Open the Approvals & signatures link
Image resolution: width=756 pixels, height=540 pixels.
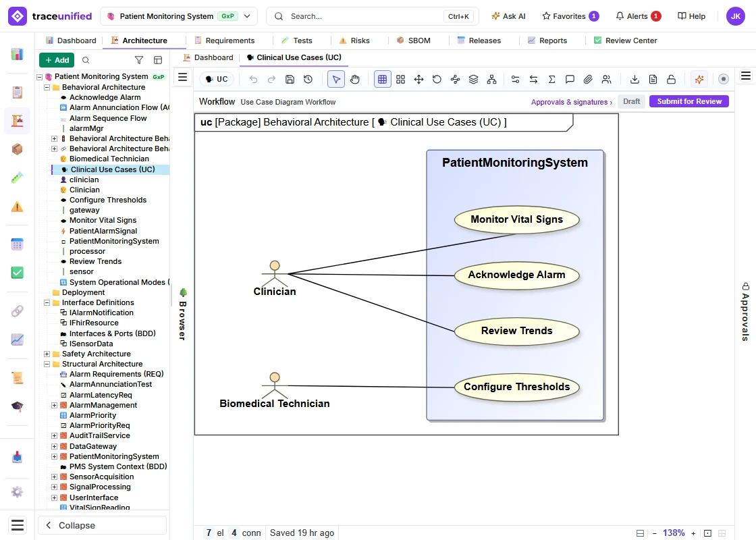(x=571, y=102)
